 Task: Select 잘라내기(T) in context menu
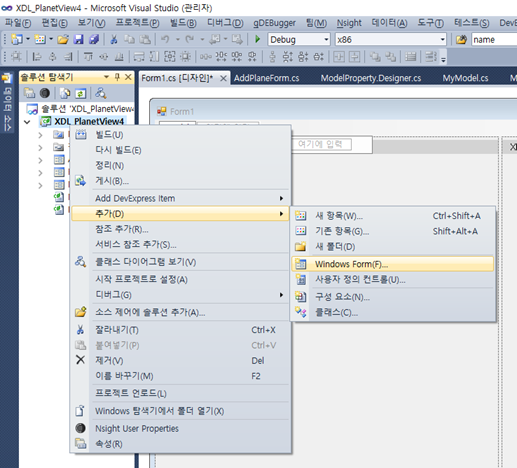(180, 330)
